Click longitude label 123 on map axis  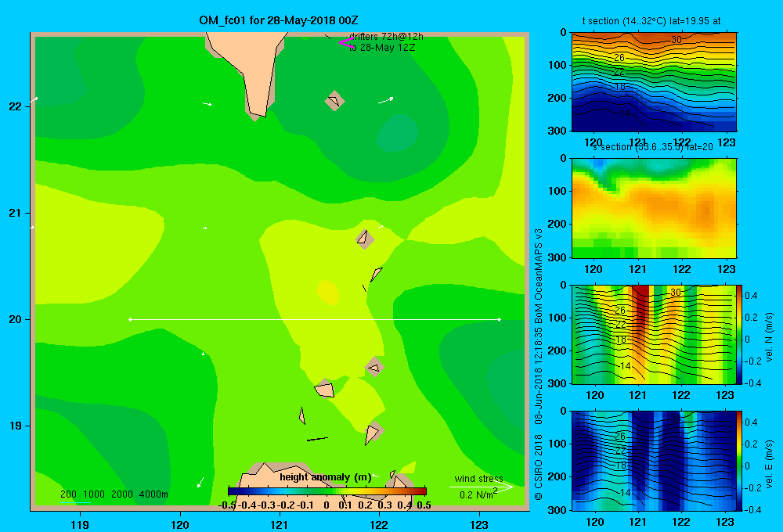[x=479, y=524]
